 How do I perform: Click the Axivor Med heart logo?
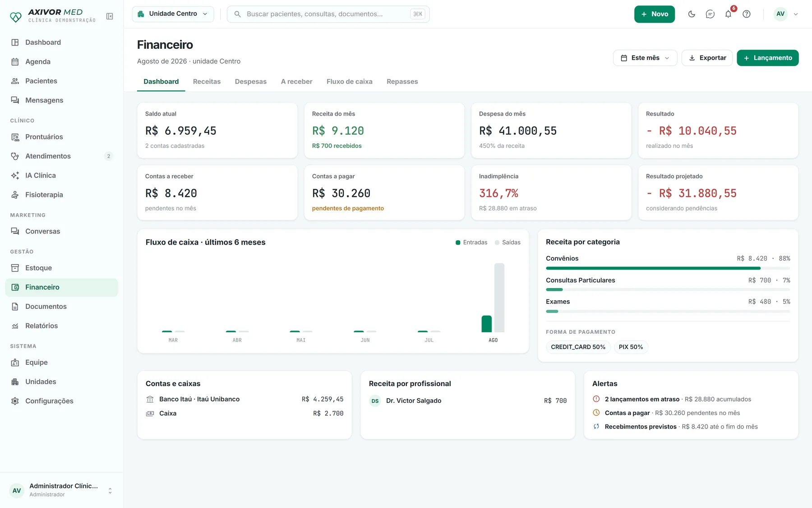coord(16,17)
